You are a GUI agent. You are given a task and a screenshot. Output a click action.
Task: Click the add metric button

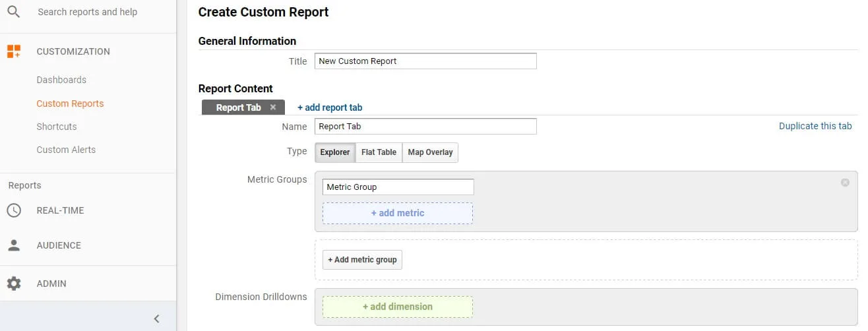398,213
